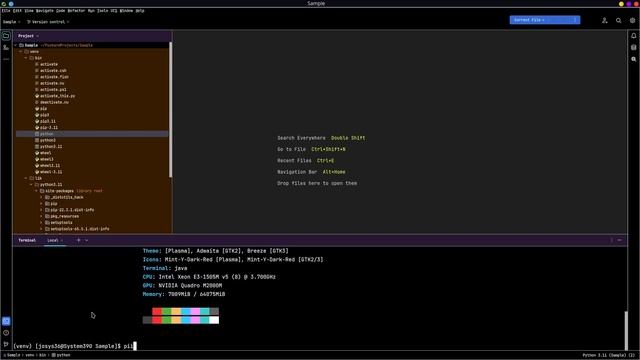This screenshot has width=640, height=360.
Task: Open the SciView icon on right sidebar
Action: tap(633, 59)
